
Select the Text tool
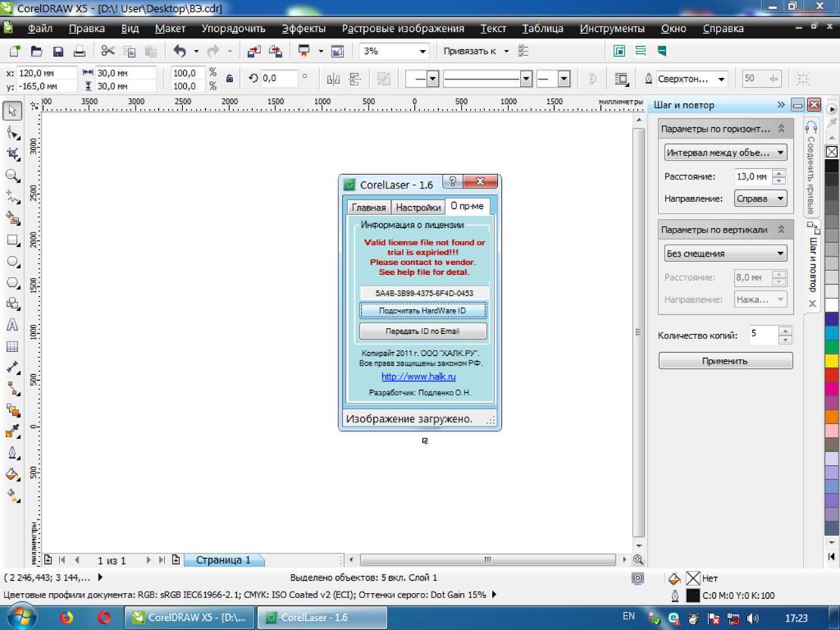coord(12,325)
